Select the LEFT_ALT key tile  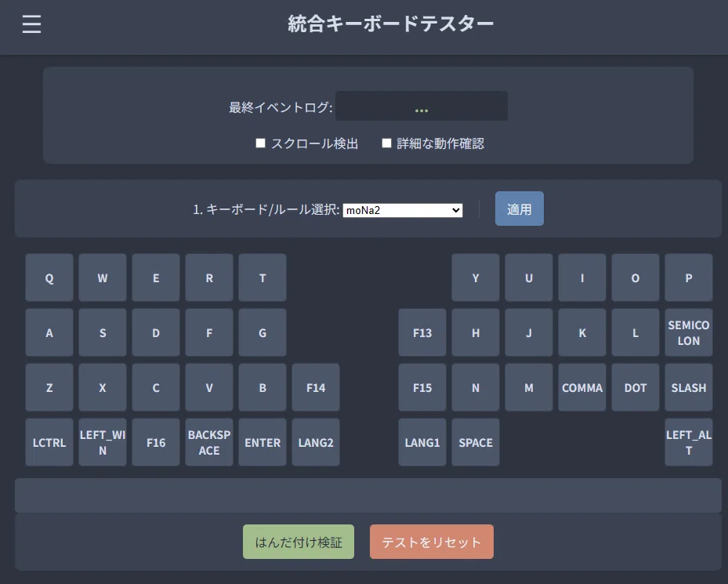(x=689, y=442)
